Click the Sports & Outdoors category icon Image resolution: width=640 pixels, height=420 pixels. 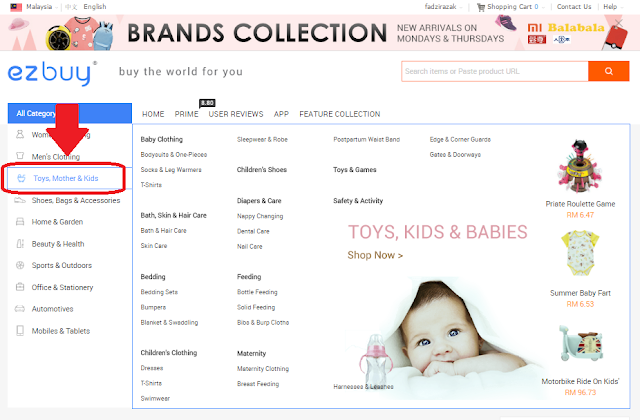coord(20,265)
